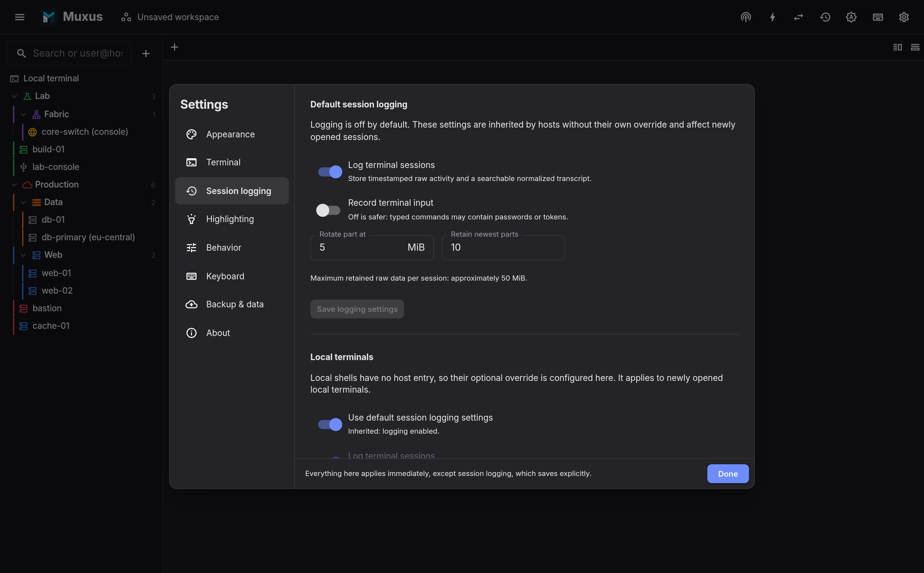Click the core-switch globe icon

[x=33, y=132]
